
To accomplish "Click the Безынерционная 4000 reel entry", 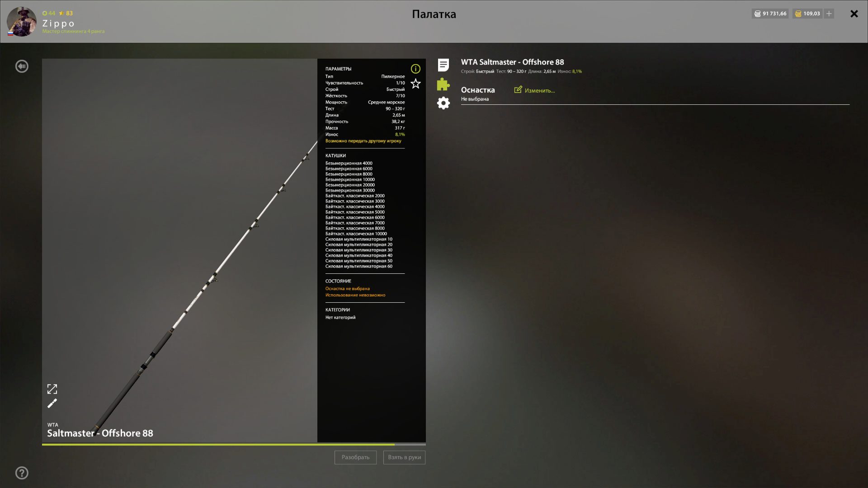I will point(349,163).
